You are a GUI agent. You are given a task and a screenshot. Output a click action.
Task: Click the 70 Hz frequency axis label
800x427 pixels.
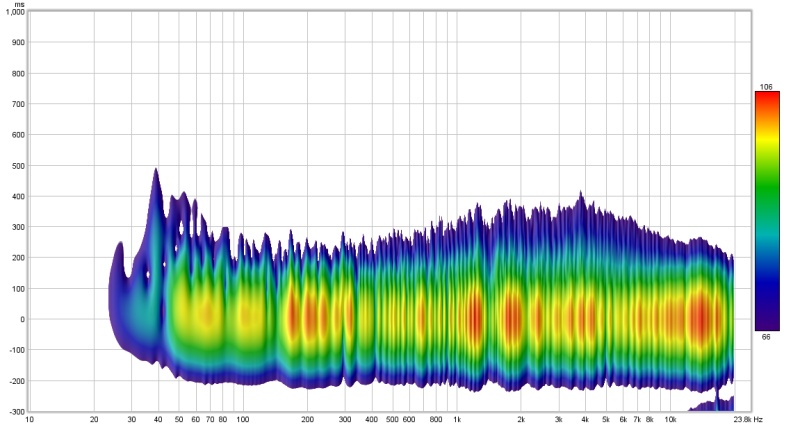210,420
